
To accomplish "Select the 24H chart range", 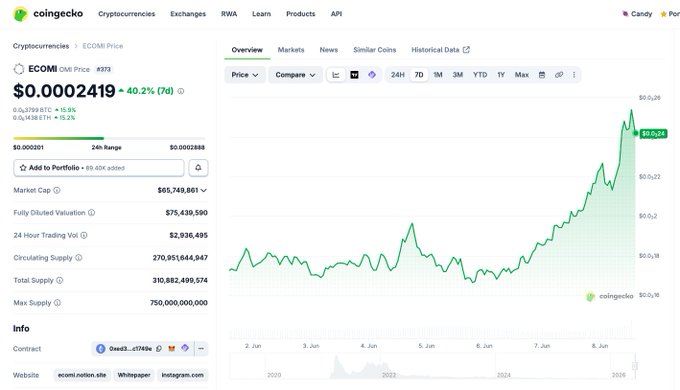I will (x=398, y=75).
